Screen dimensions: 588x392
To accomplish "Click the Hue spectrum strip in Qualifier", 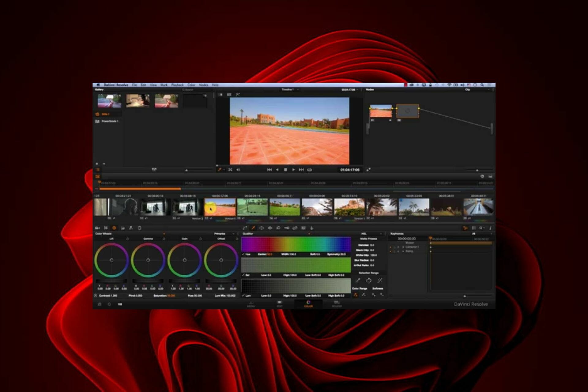I will (296, 244).
